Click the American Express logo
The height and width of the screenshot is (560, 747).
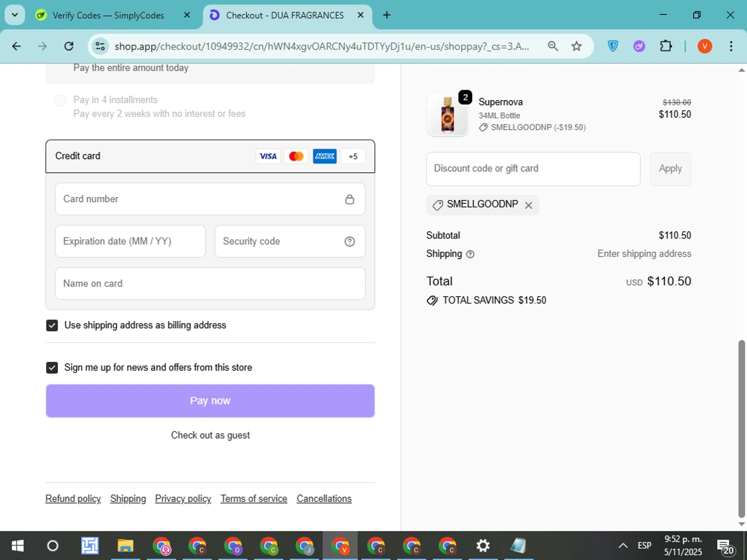point(325,156)
